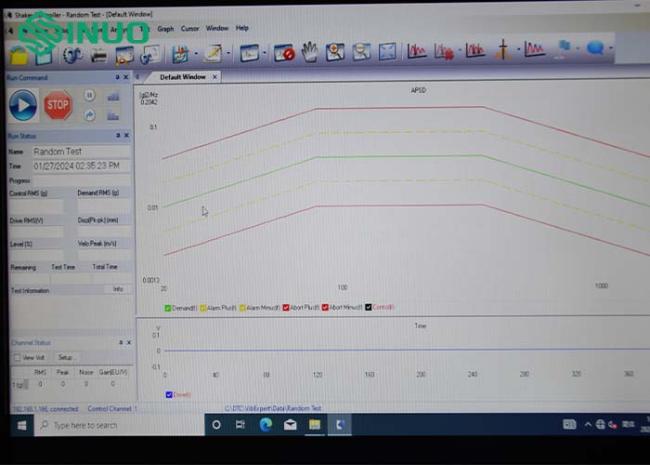The height and width of the screenshot is (465, 650).
Task: Open the Cursor menu
Action: 190,28
